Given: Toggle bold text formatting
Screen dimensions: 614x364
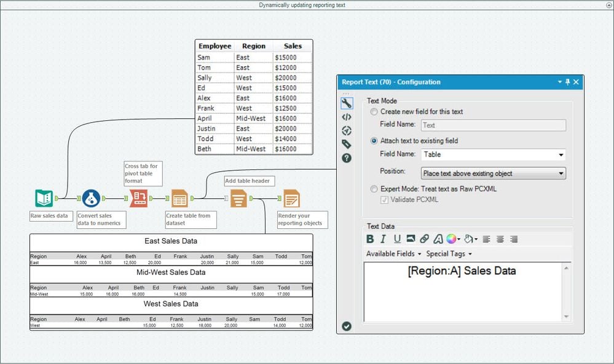Looking at the screenshot, I should point(370,239).
